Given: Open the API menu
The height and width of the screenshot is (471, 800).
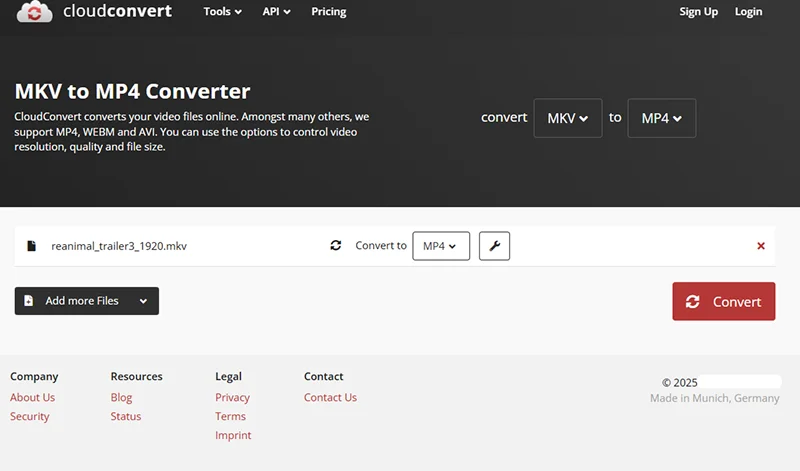Looking at the screenshot, I should point(276,11).
